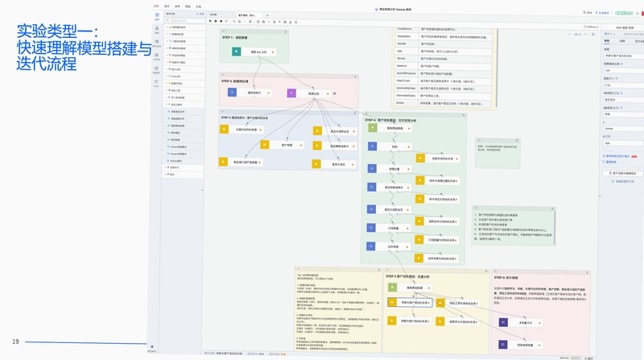Click the 生成版本 button at top right

pos(602,13)
